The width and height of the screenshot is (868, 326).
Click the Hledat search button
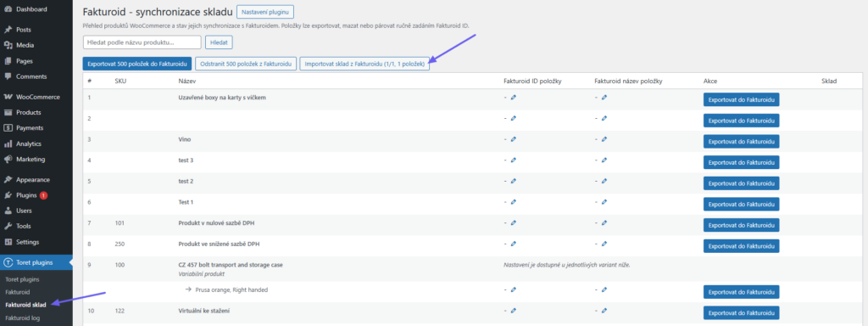(220, 42)
